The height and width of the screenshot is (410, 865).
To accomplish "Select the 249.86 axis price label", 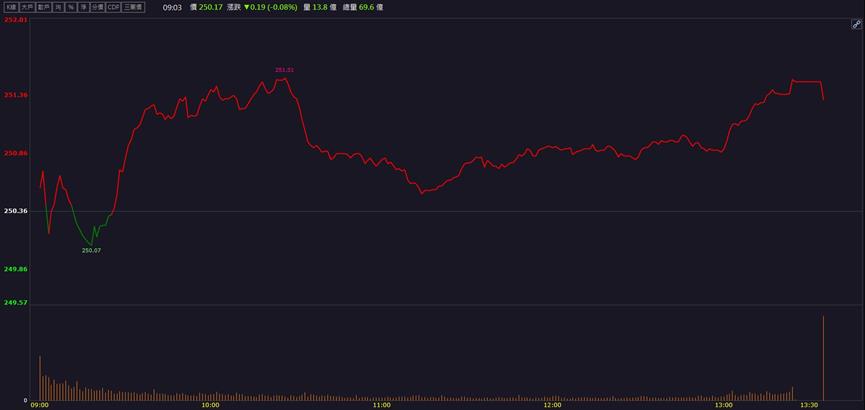I will (x=16, y=269).
